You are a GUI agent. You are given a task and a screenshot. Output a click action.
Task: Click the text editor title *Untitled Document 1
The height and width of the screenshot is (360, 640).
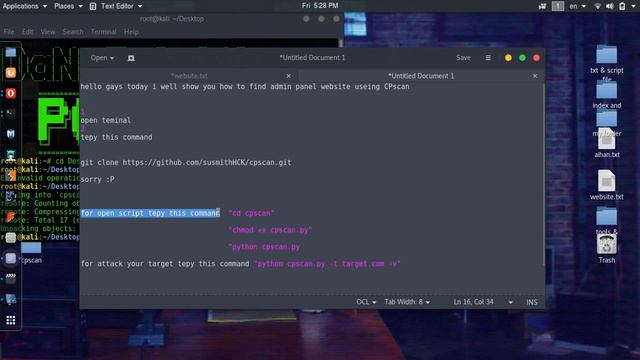coord(312,58)
